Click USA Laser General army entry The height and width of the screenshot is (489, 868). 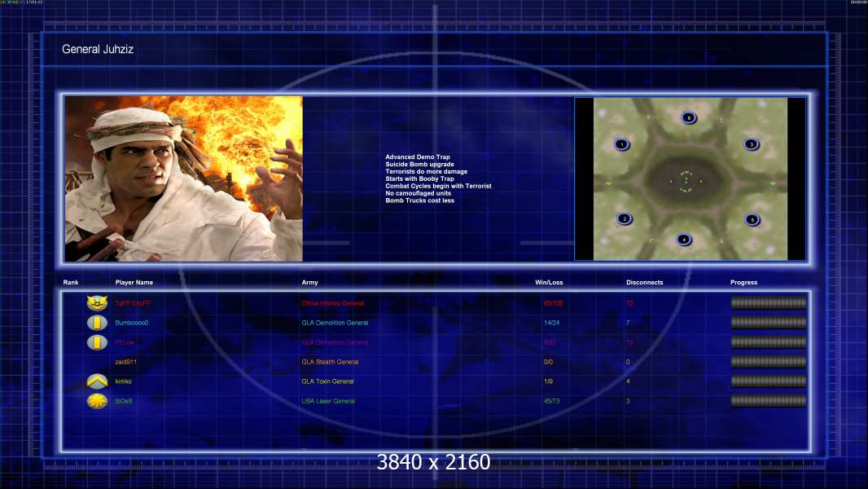pos(328,401)
